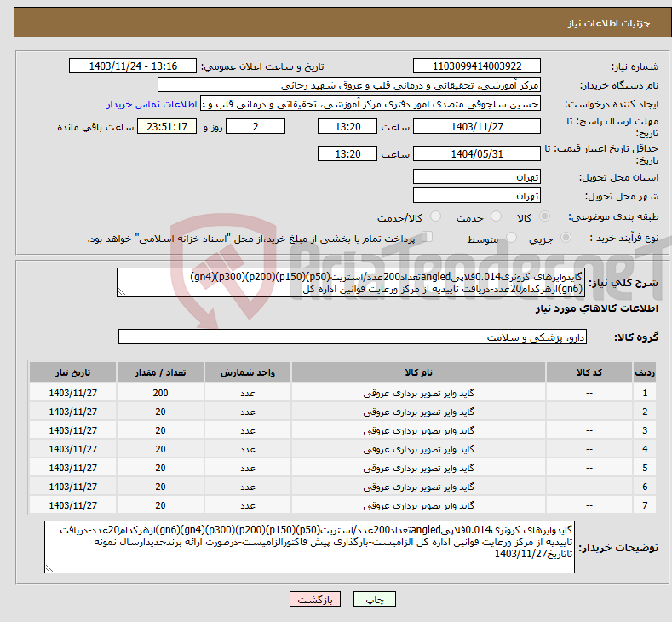Click the کد کالا column header

point(589,372)
